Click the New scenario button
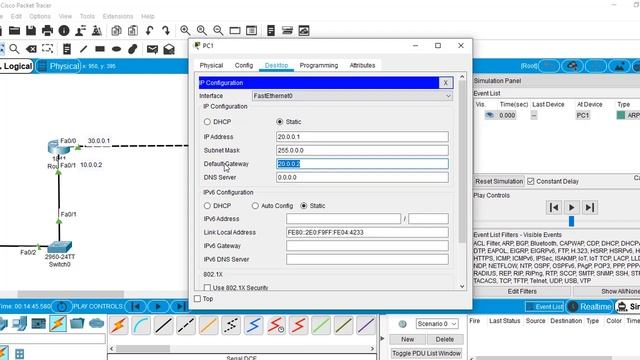The width and height of the screenshot is (640, 360). (x=407, y=339)
